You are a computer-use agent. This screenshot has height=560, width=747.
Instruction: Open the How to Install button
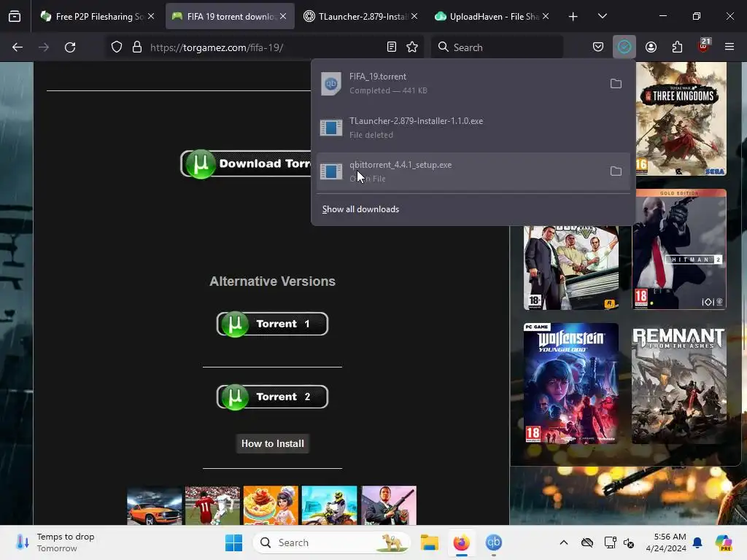pos(273,443)
